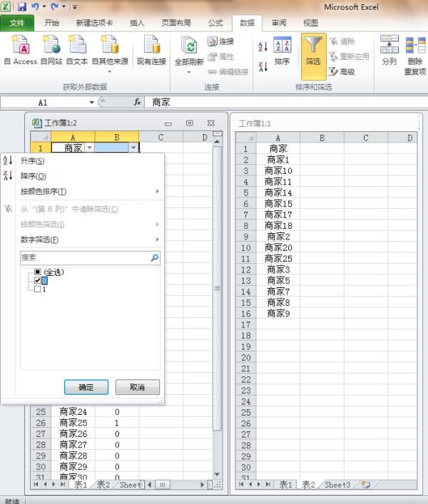Click Refresh All (全部刷新) icon
Image resolution: width=428 pixels, height=504 pixels.
[189, 53]
